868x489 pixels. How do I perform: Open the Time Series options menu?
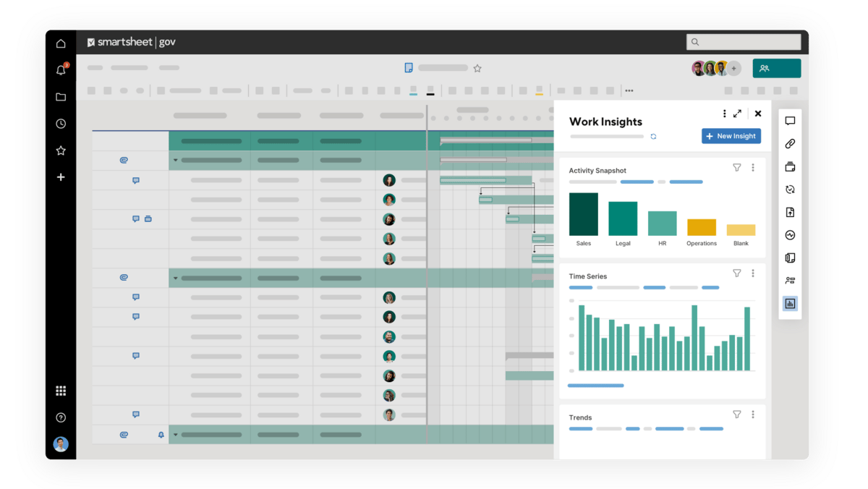tap(753, 273)
